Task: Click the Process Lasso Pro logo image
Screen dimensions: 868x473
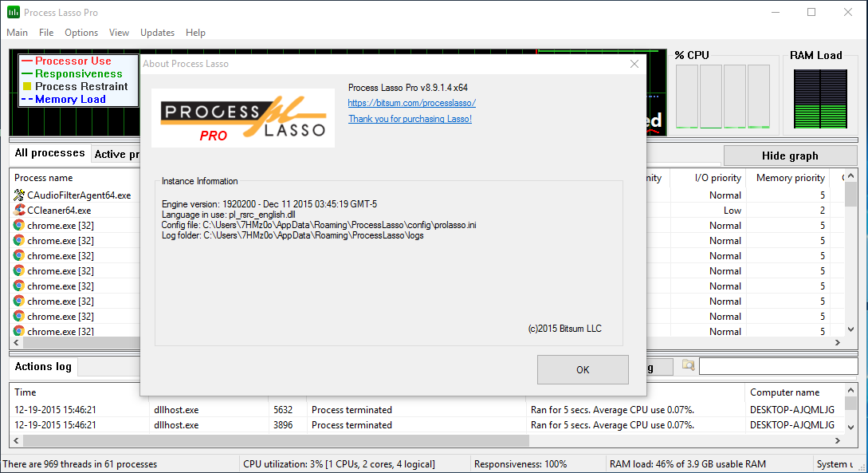Action: pyautogui.click(x=243, y=118)
